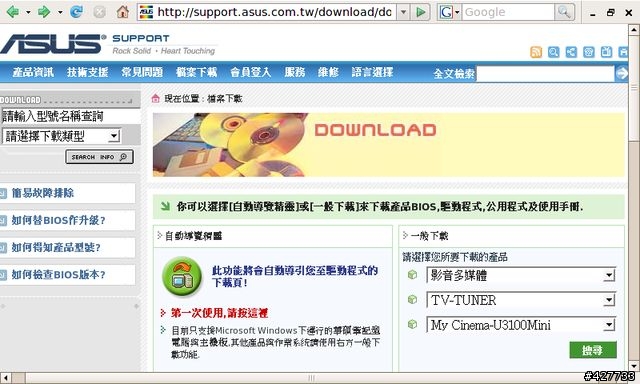Screen dimensions: 640x384
Task: Open 會員登入 menu item
Action: click(x=251, y=72)
